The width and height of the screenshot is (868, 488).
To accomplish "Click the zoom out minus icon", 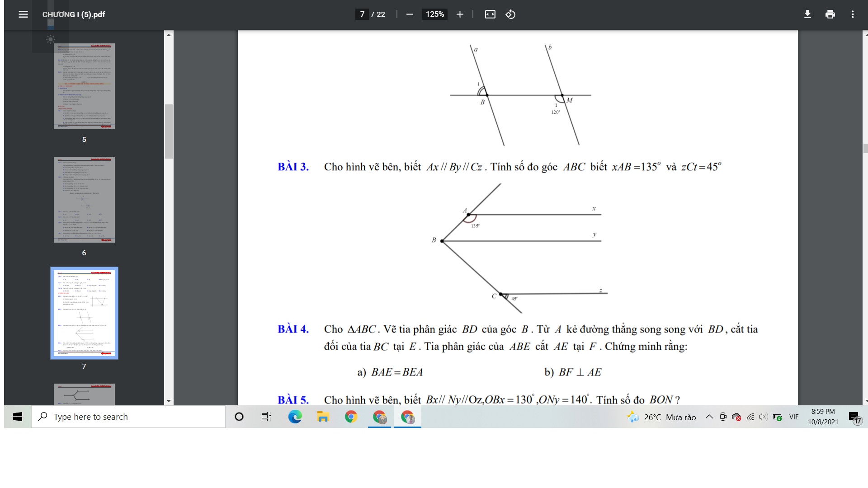I will pos(410,14).
